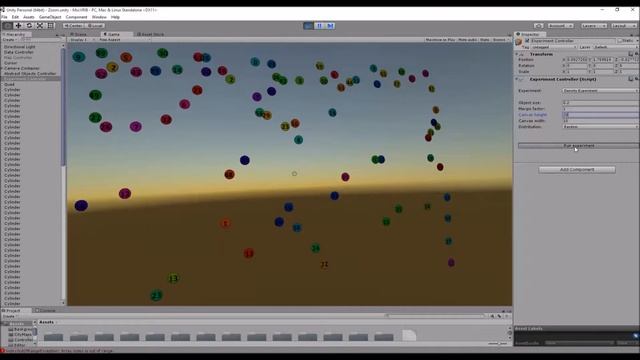
Task: Open the Help menu
Action: tap(115, 17)
